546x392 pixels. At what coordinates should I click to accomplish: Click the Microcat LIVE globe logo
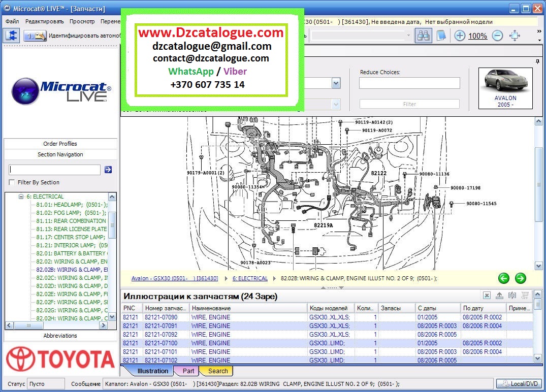coord(25,91)
